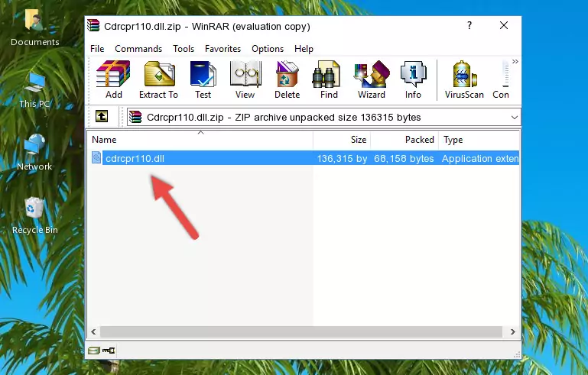
Task: Start the VirusScan tool
Action: [464, 79]
